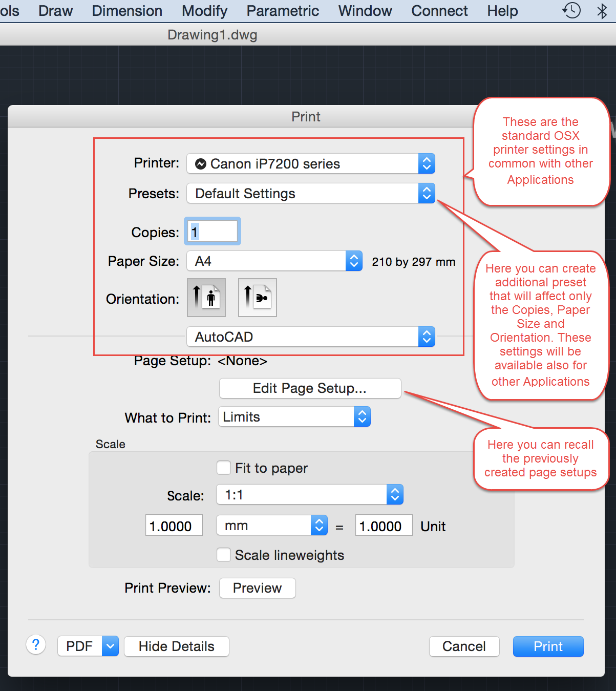Open the Presets dropdown
Screen dimensions: 616x691
427,193
